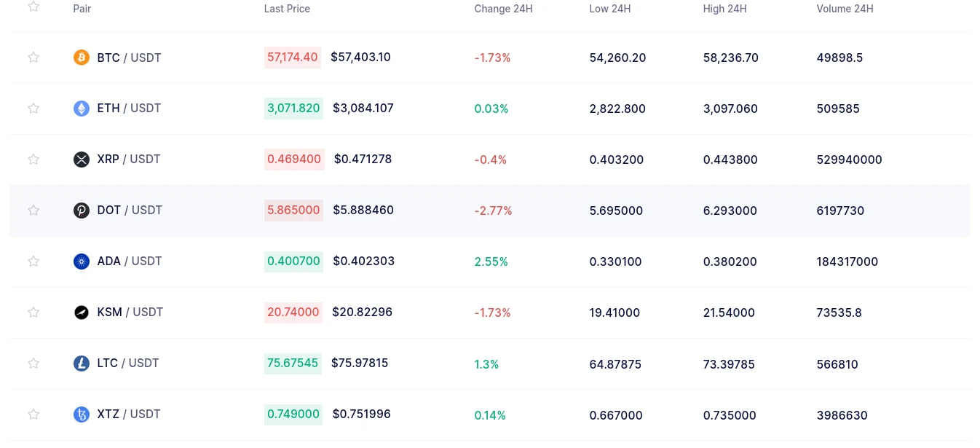Star the DOT / USDT pair
The width and height of the screenshot is (980, 448).
tap(33, 211)
